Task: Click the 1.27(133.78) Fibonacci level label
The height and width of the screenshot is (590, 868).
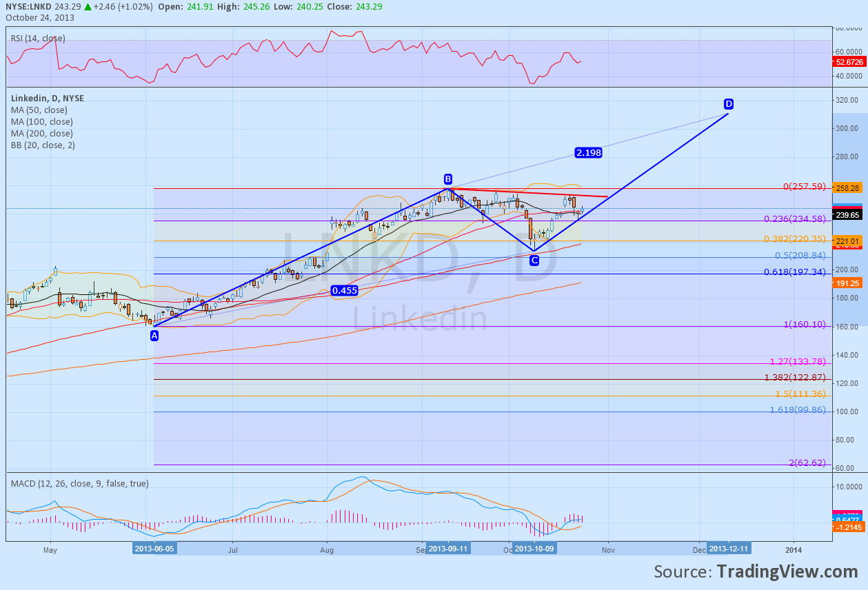Action: click(798, 361)
